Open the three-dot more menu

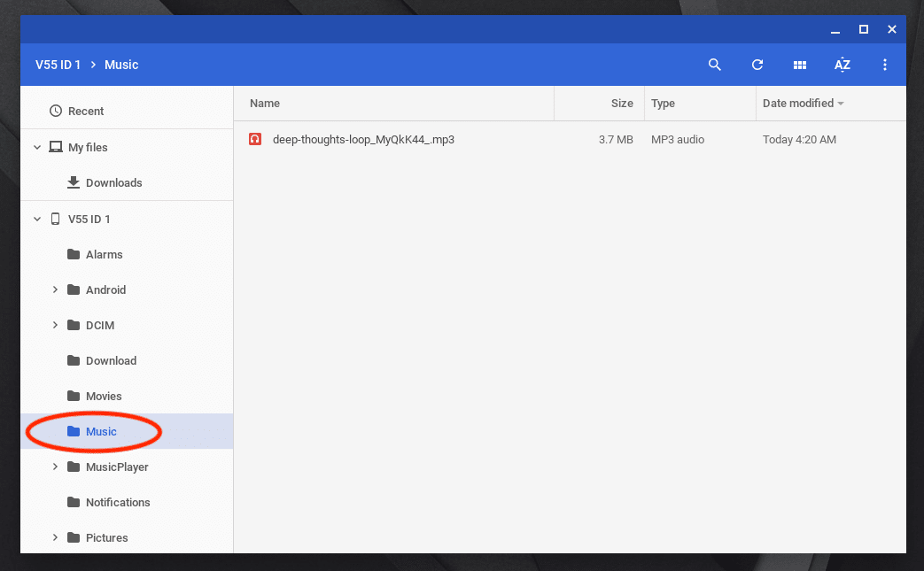885,65
